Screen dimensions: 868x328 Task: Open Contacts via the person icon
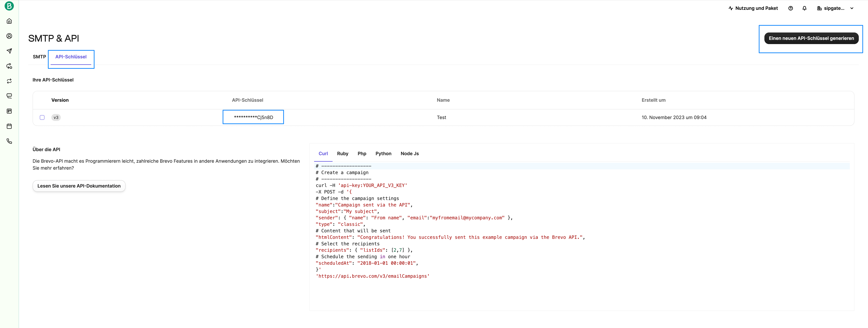[9, 36]
